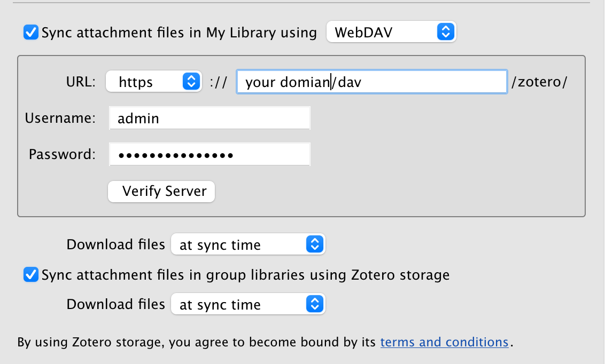This screenshot has width=605, height=364.
Task: Open My Library Download files dropdown
Action: click(248, 244)
